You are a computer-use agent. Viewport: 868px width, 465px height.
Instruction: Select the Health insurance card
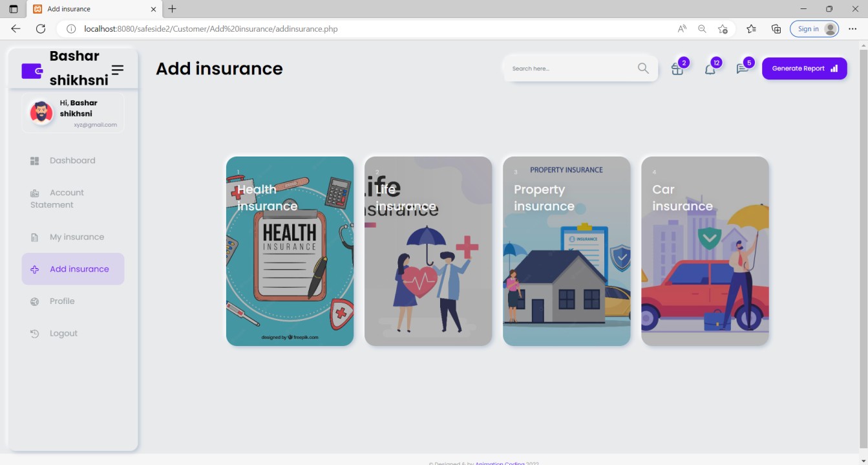[290, 251]
